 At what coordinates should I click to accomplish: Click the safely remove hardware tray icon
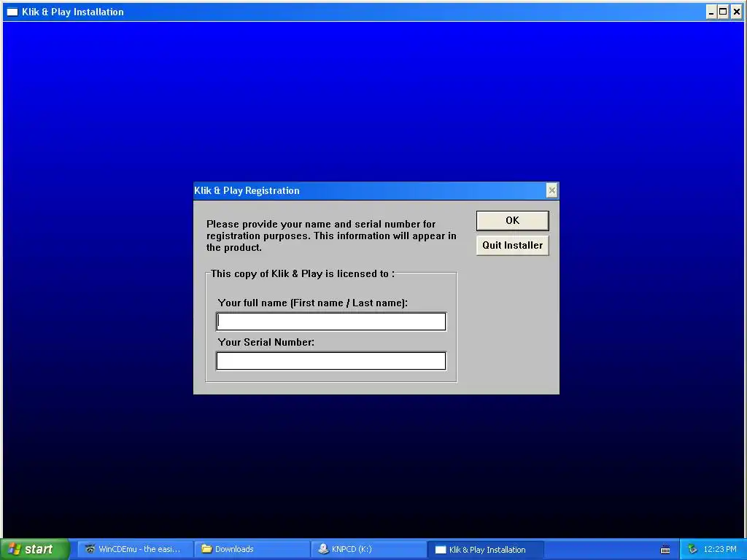tap(693, 549)
